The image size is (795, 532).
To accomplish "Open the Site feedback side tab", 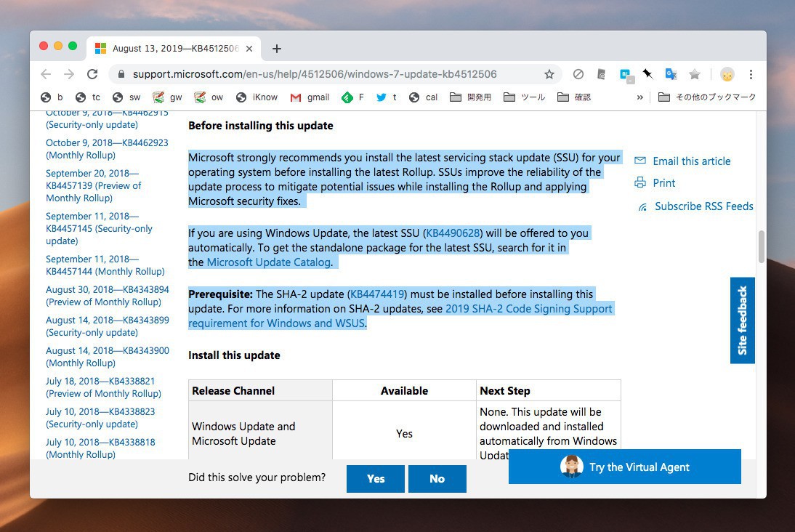I will 742,321.
